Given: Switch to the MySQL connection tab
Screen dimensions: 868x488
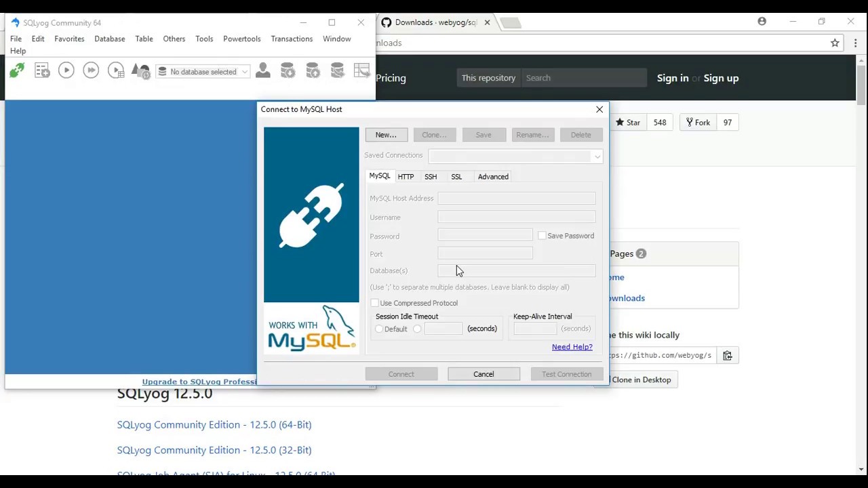Looking at the screenshot, I should point(380,176).
